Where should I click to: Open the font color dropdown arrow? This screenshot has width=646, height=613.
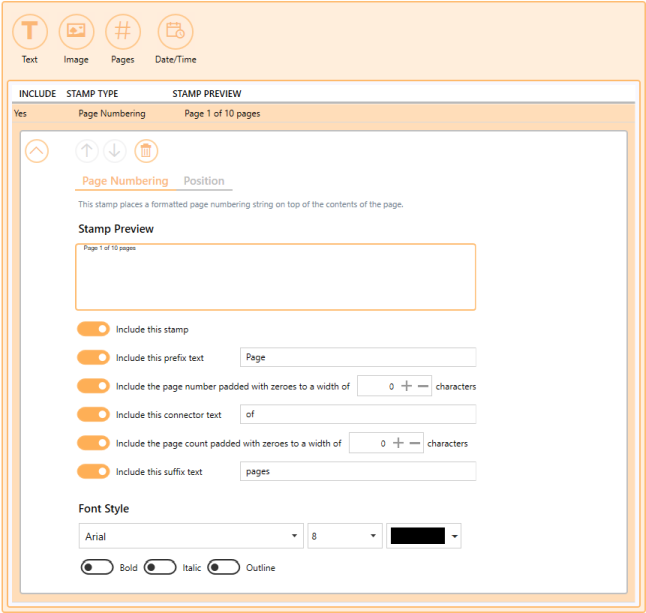coord(455,536)
